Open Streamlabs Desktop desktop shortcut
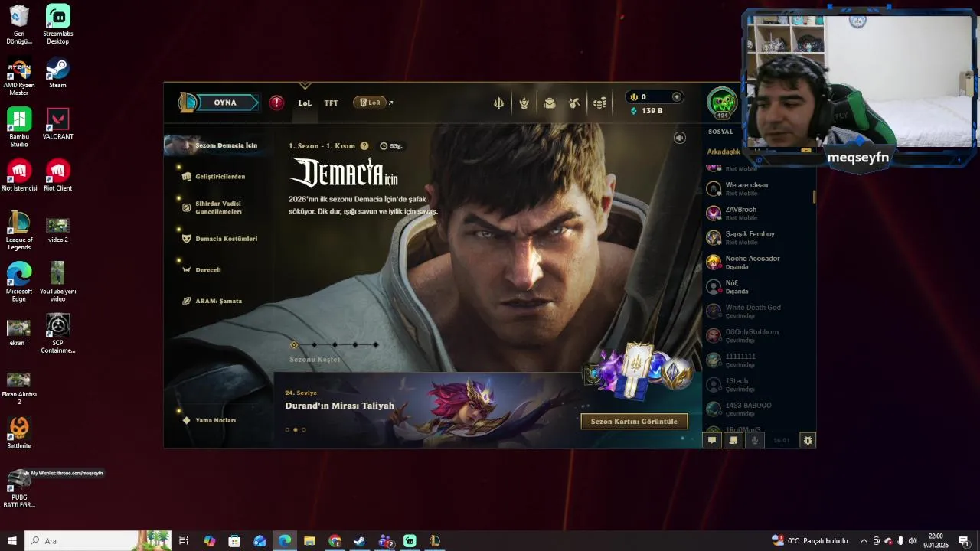 (58, 24)
